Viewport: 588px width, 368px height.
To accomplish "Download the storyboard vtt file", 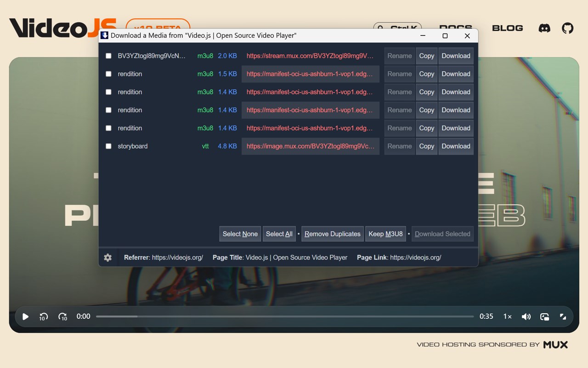I will pyautogui.click(x=456, y=146).
